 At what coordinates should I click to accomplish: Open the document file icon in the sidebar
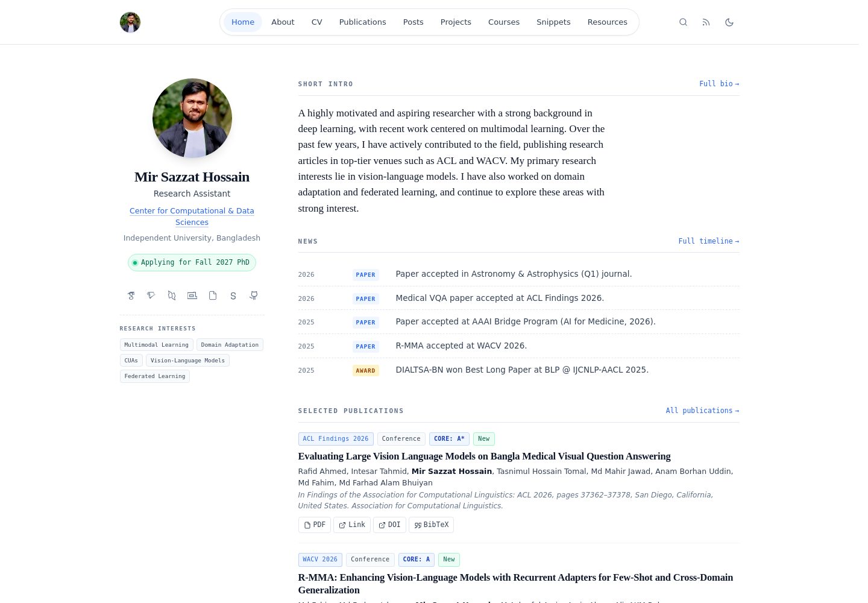click(x=213, y=295)
